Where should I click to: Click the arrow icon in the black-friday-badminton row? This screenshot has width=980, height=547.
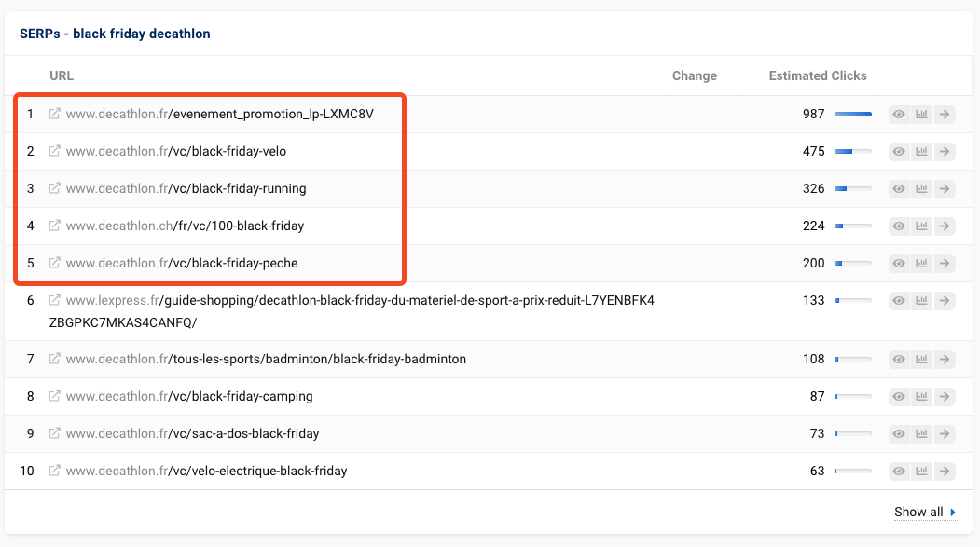pyautogui.click(x=945, y=360)
